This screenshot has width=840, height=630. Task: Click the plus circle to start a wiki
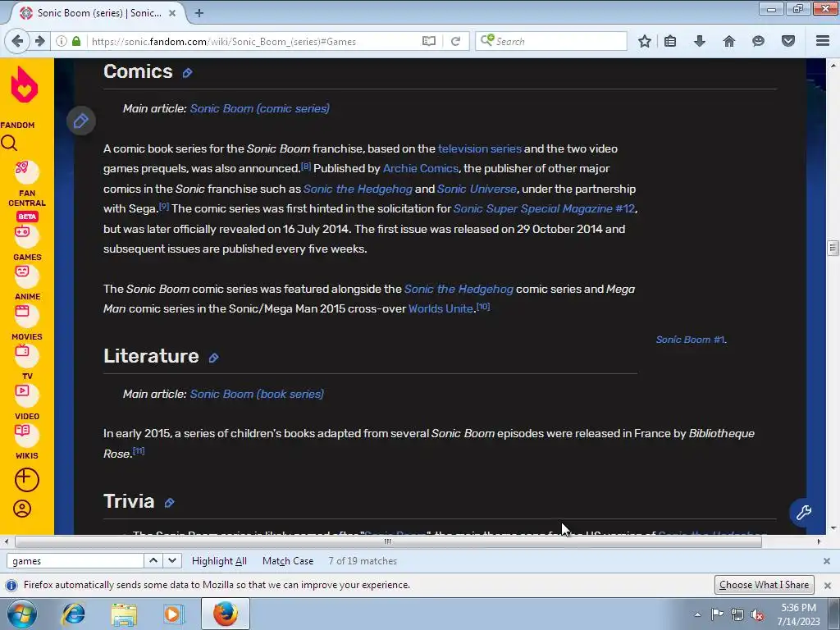26,479
